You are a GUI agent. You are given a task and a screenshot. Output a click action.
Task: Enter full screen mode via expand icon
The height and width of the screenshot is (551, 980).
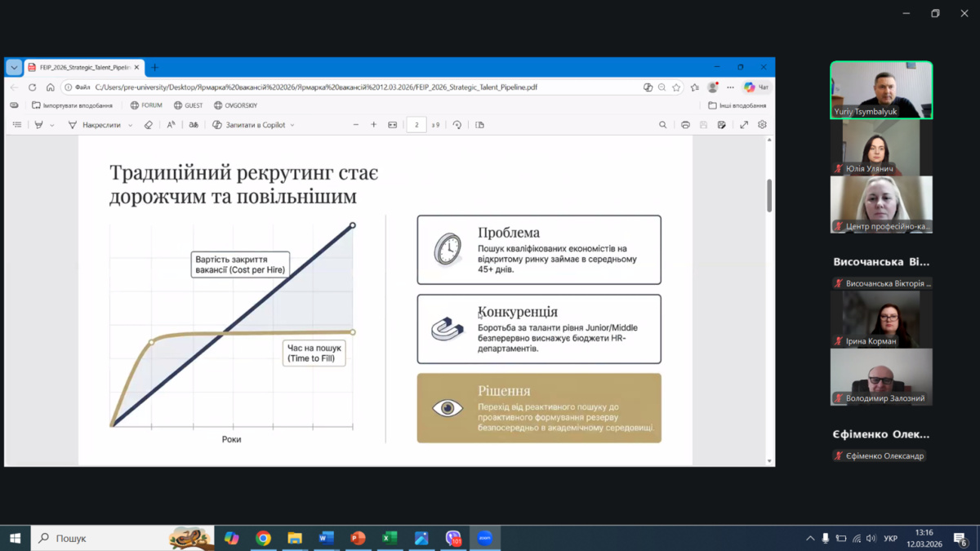coord(744,125)
